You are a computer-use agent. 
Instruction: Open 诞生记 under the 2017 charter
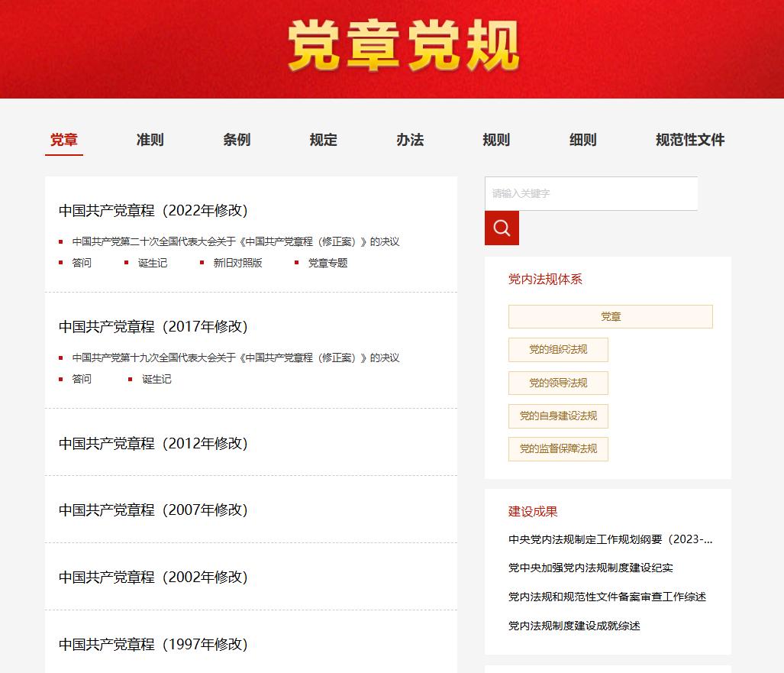click(156, 379)
